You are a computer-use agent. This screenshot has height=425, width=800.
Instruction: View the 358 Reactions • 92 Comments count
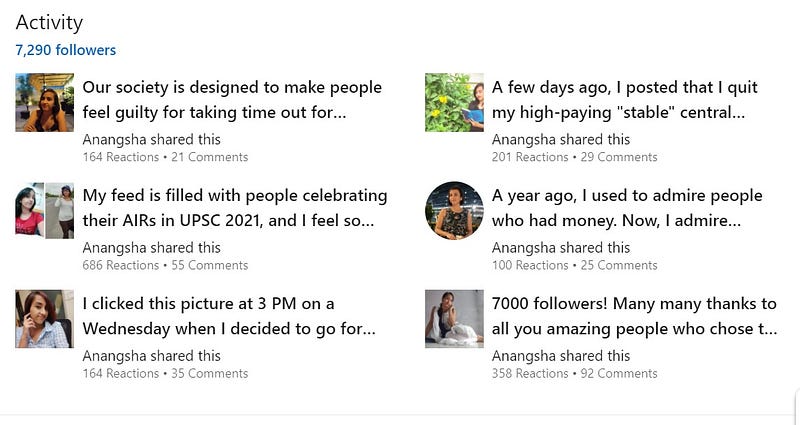(574, 374)
